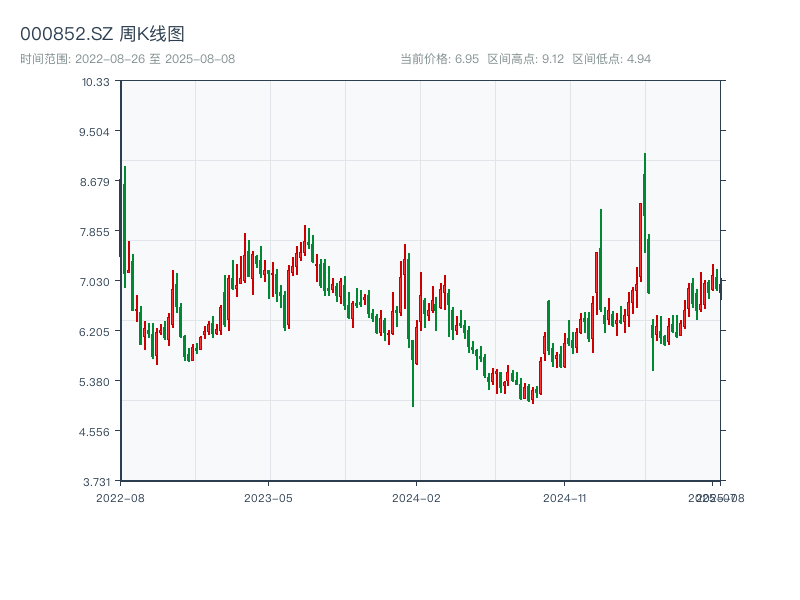Screen dimensions: 800x600
Task: Click the y-axis label 7.855
Action: tap(94, 232)
